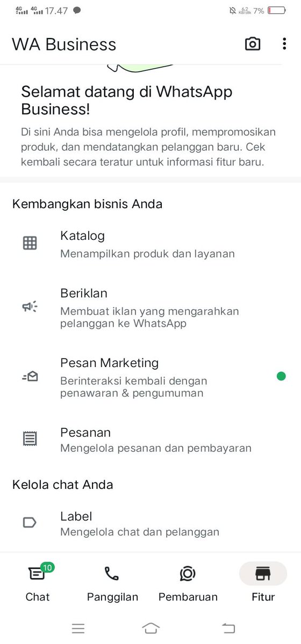Viewport: 301px width, 644px height.
Task: Switch to the Panggilan tab
Action: tap(112, 582)
